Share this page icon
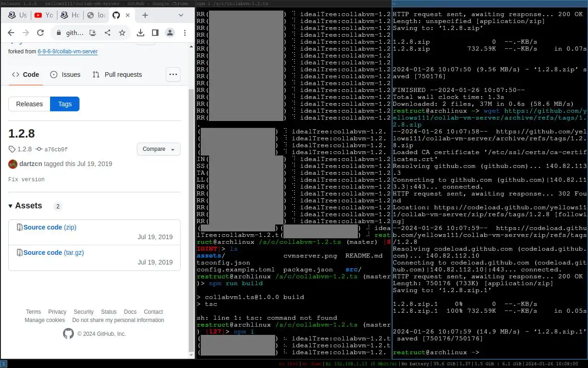Image resolution: width=588 pixels, height=368 pixels. click(107, 33)
